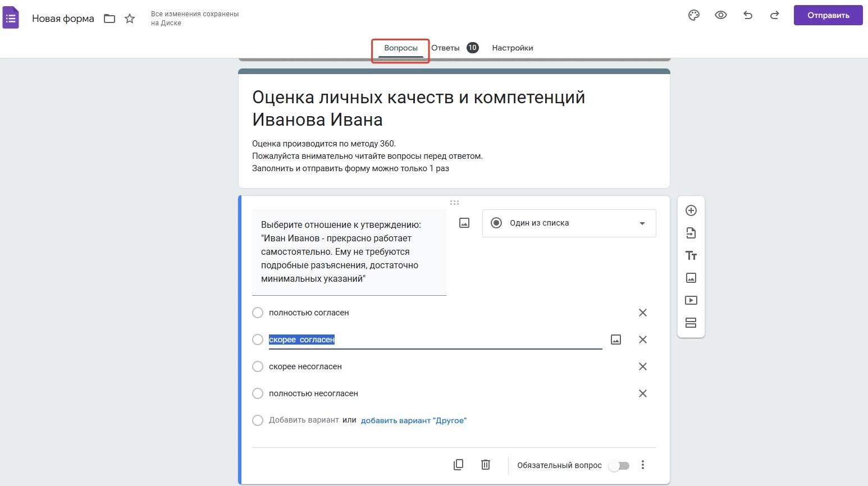
Task: Click the responses count badge "10"
Action: pos(473,48)
